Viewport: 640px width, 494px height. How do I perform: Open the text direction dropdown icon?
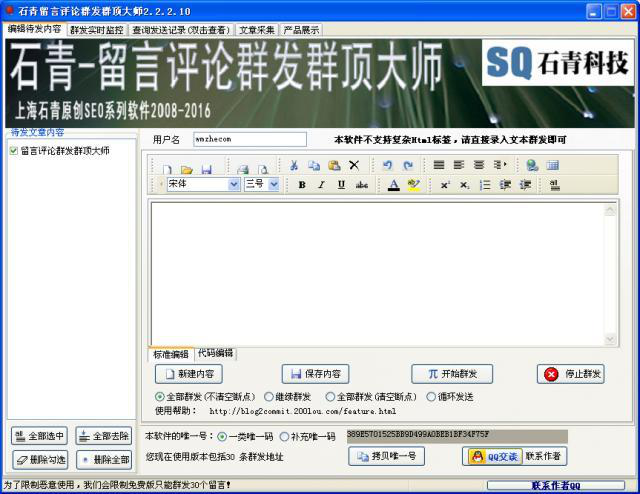tap(500, 165)
